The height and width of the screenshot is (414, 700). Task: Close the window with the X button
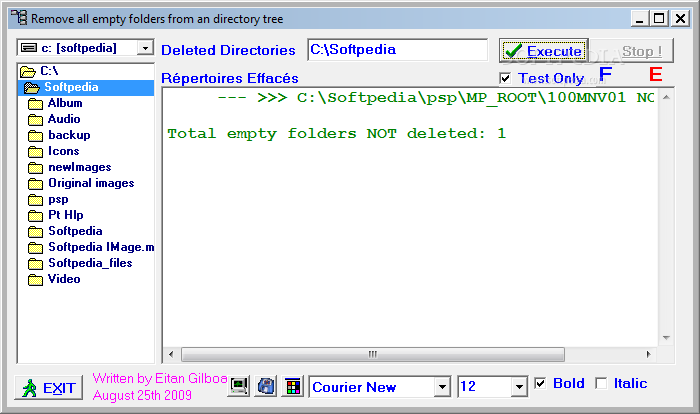point(680,19)
